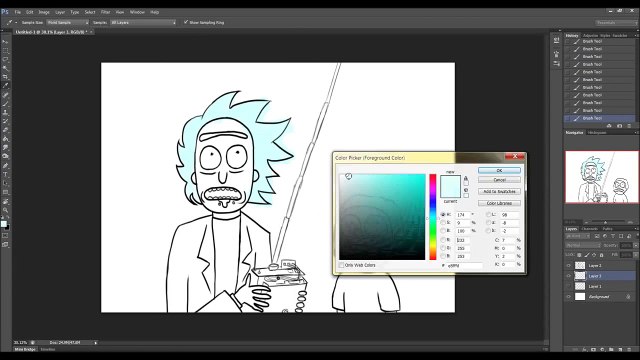Select the Hand tool

point(5,201)
